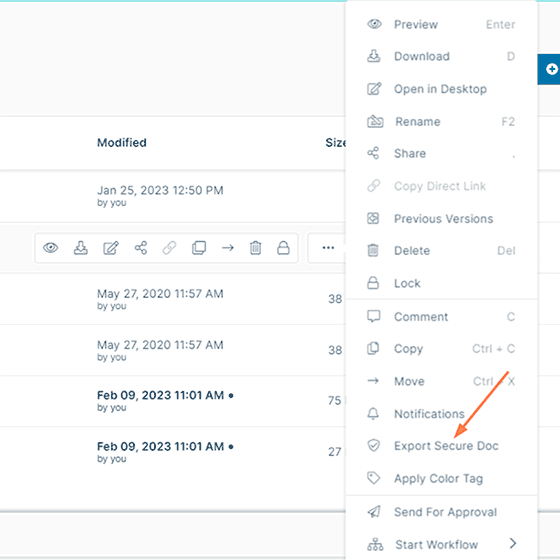The height and width of the screenshot is (560, 560).
Task: Open the three-dots more options button
Action: point(328,248)
